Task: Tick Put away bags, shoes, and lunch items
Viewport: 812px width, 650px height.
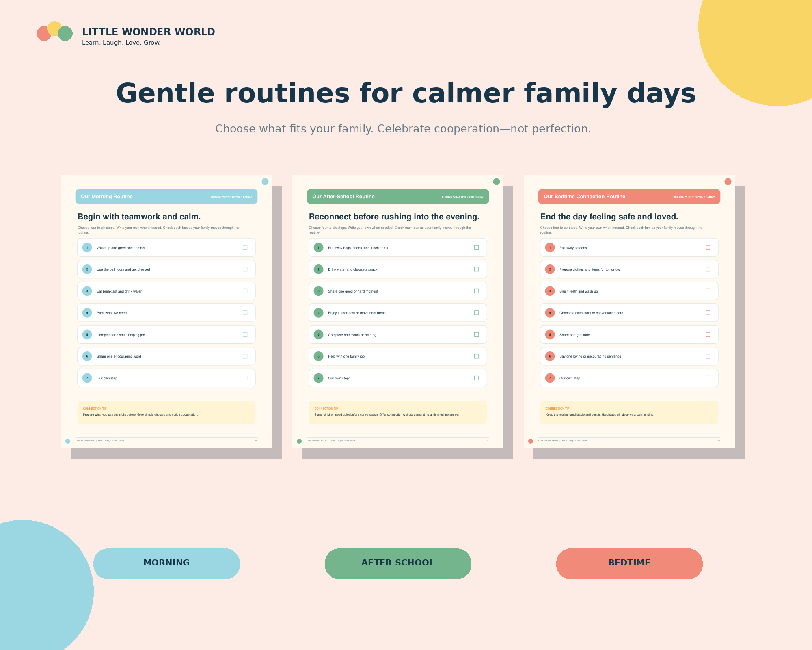Action: (476, 247)
